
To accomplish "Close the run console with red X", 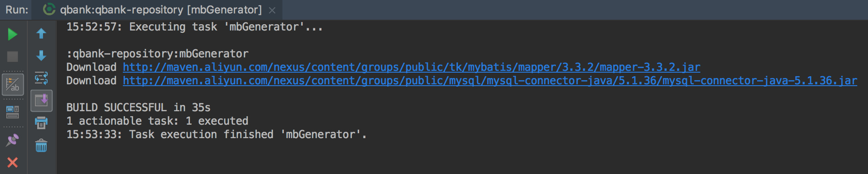I will click(x=13, y=162).
